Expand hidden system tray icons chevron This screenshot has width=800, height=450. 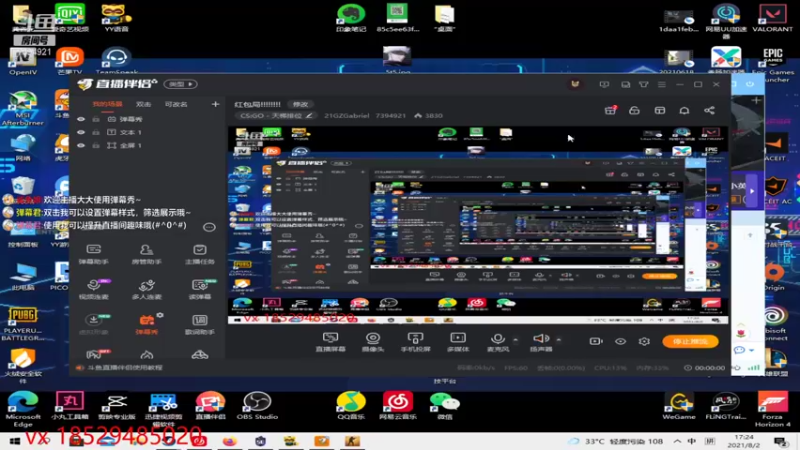tap(677, 441)
